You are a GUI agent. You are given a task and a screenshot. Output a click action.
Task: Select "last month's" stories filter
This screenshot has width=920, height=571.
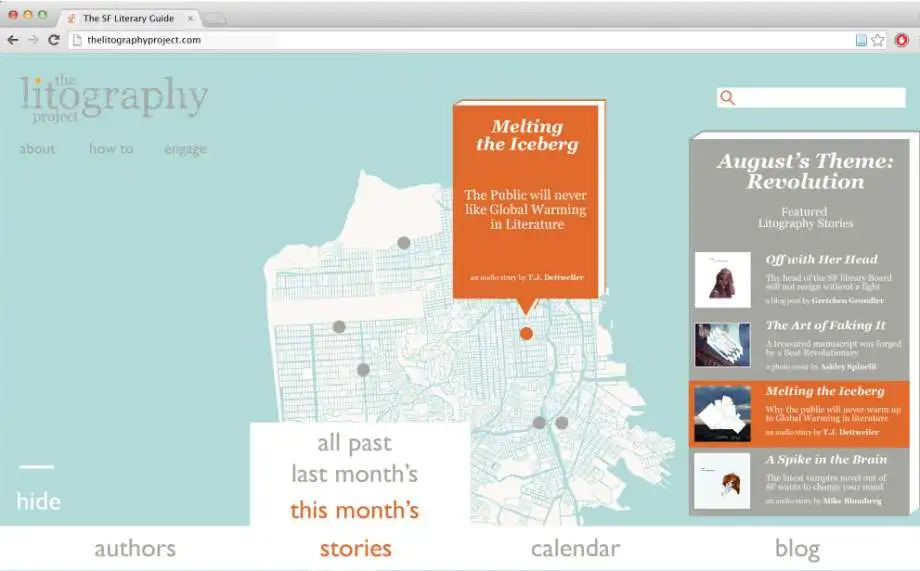pyautogui.click(x=354, y=474)
